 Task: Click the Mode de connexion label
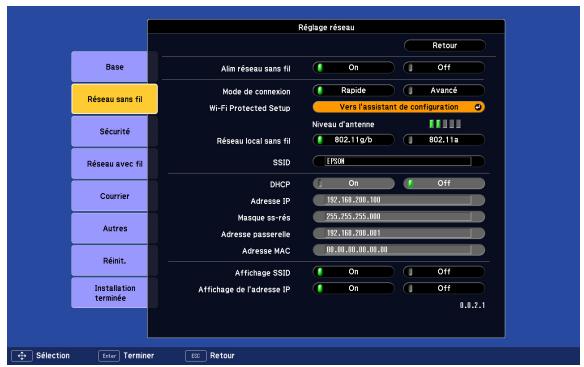pyautogui.click(x=256, y=91)
